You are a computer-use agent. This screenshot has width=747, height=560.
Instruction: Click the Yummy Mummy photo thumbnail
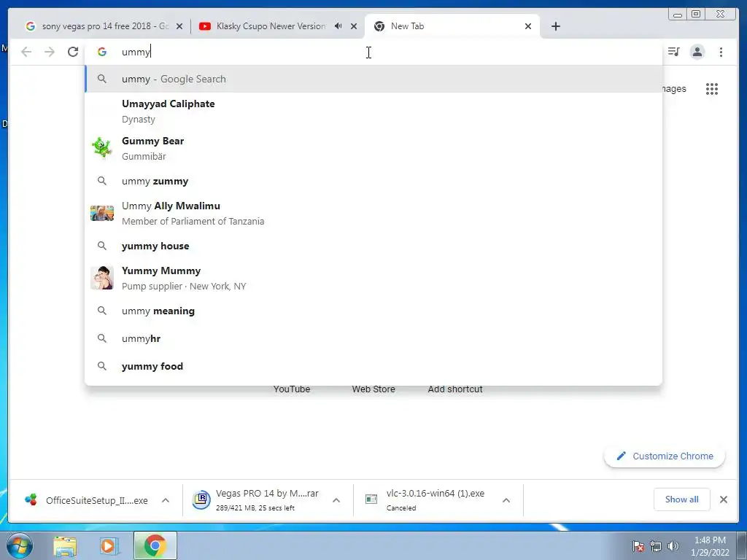102,278
